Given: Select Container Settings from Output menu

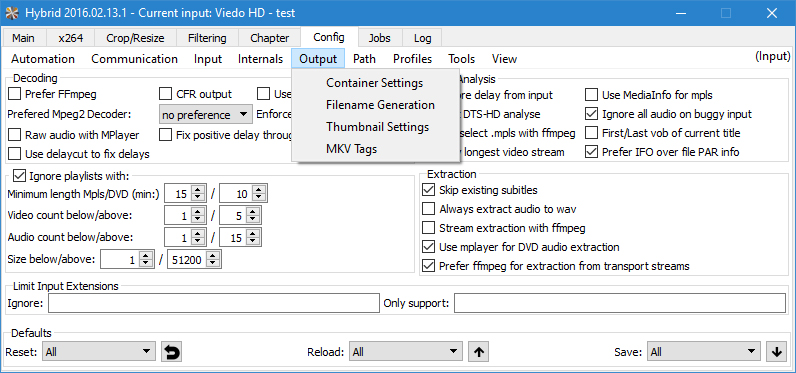Looking at the screenshot, I should pos(375,83).
